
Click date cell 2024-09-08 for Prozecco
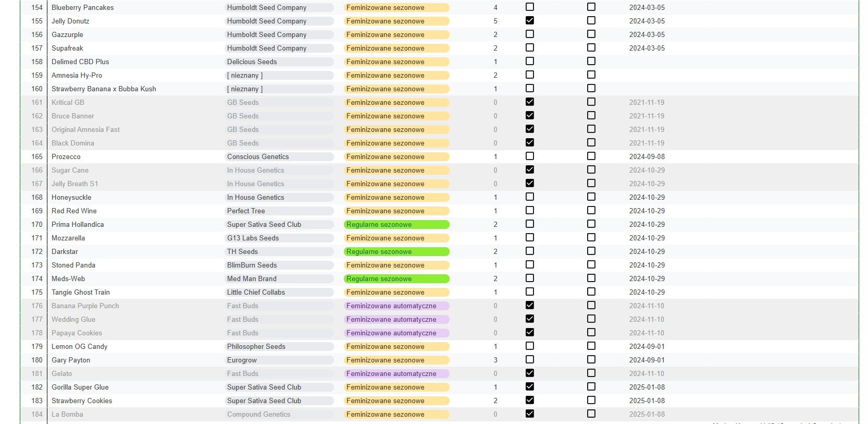coord(647,156)
